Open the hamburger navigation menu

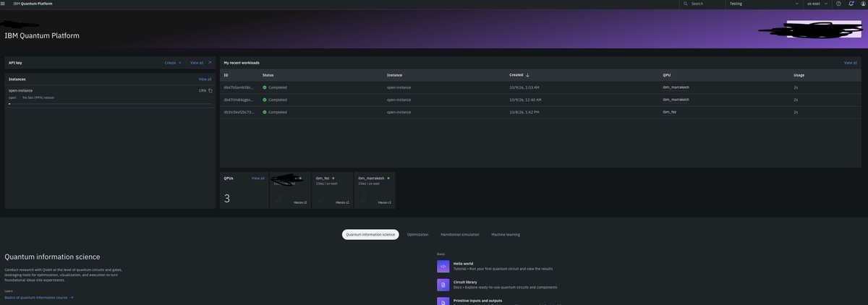click(4, 4)
